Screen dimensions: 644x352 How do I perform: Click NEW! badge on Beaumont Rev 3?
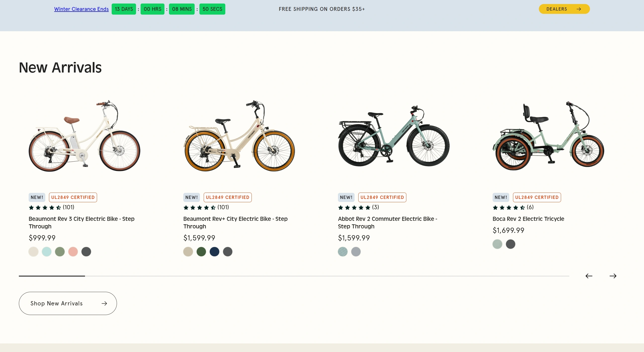tap(37, 197)
